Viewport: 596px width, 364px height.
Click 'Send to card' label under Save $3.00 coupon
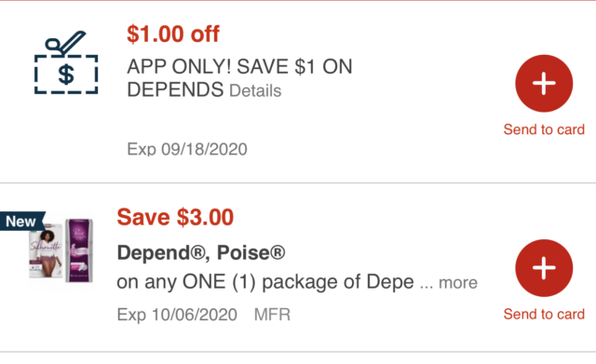tap(544, 315)
